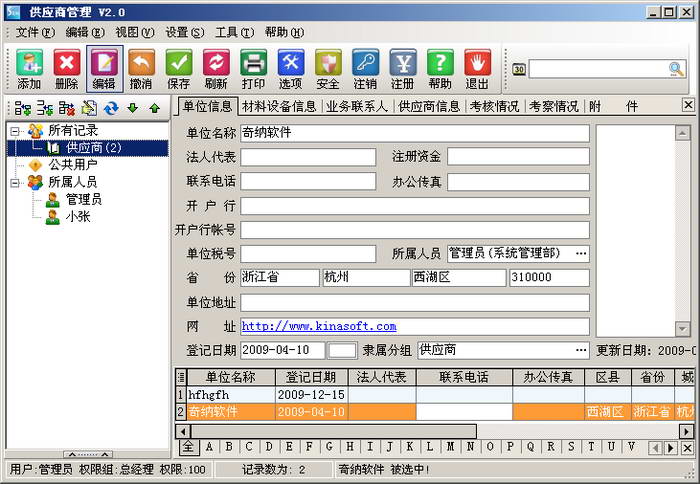Switch to the 供应商信息 tab
Viewport: 700px width, 484px height.
coord(429,106)
